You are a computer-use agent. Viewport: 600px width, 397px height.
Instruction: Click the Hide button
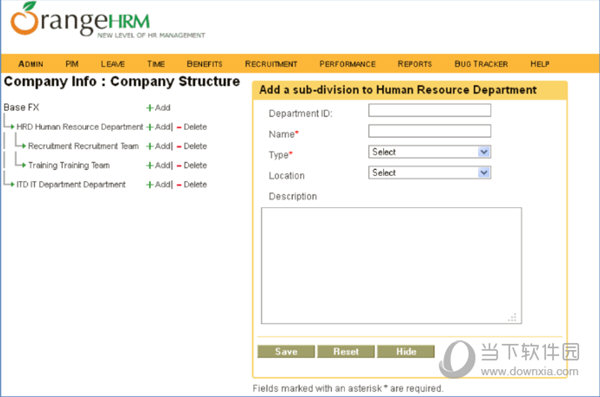(406, 351)
